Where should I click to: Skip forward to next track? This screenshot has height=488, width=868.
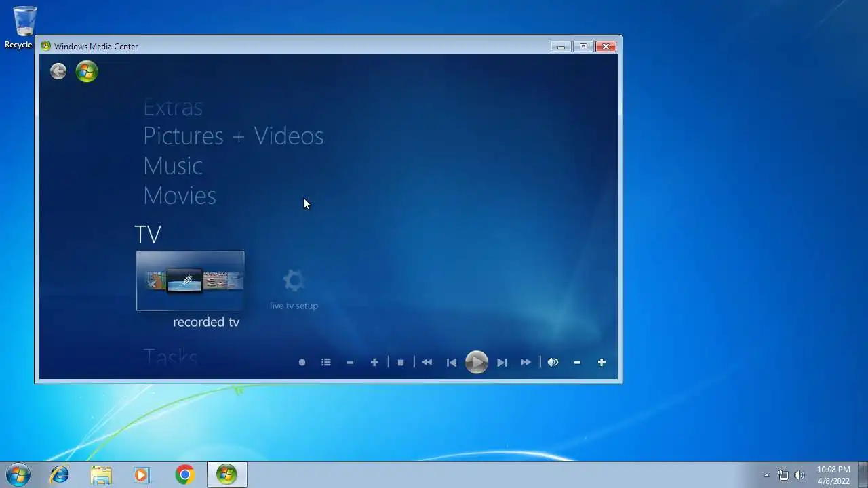[x=502, y=363]
